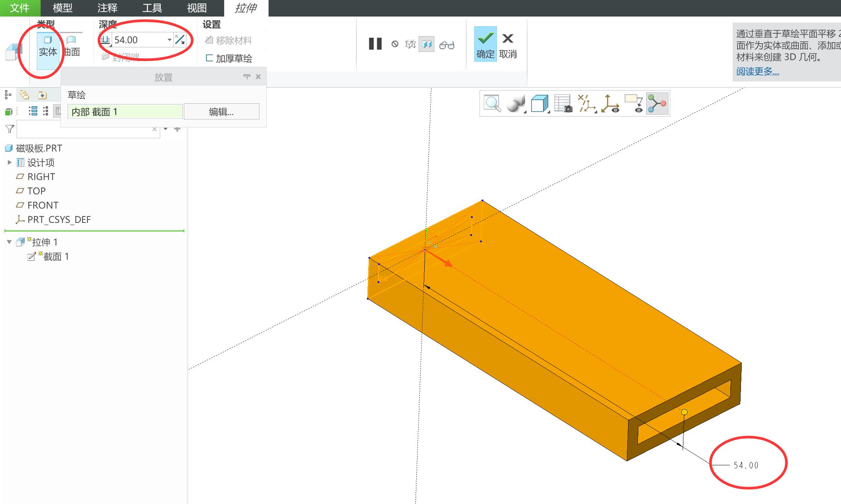841x504 pixels.
Task: Switch to the 工具 tab
Action: [152, 8]
